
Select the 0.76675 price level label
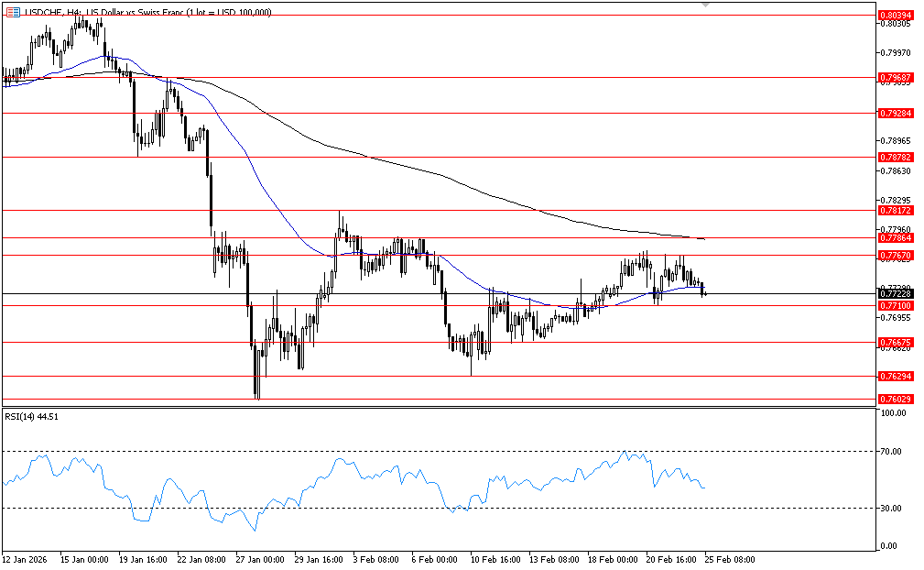(x=893, y=343)
